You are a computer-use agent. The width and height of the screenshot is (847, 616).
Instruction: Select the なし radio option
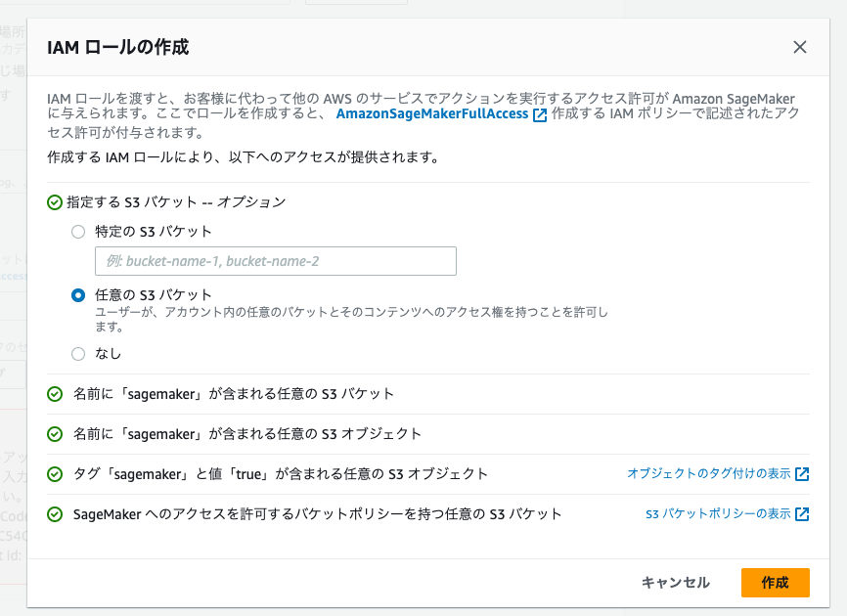pyautogui.click(x=78, y=354)
